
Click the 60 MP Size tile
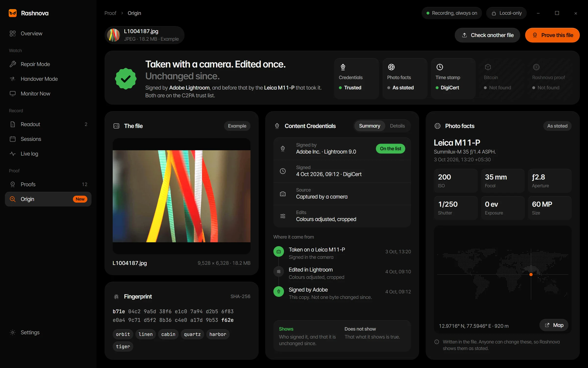[550, 208]
